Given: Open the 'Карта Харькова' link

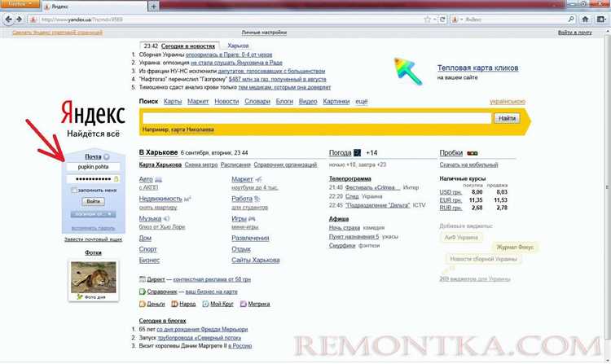Looking at the screenshot, I should (160, 164).
